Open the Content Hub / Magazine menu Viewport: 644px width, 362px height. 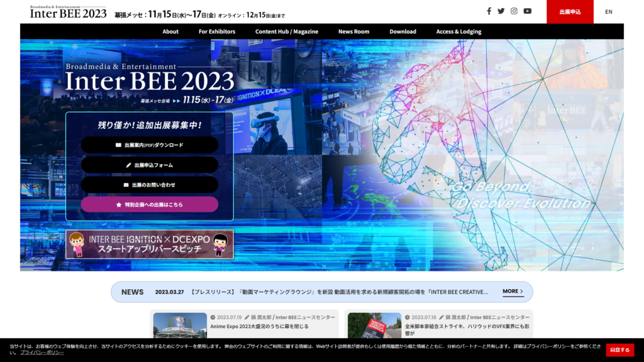point(287,31)
